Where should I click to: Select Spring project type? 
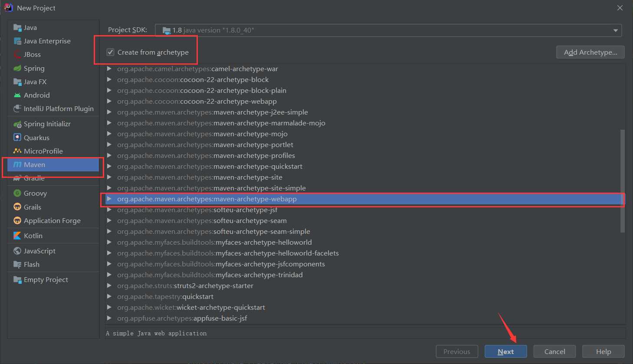click(x=53, y=68)
